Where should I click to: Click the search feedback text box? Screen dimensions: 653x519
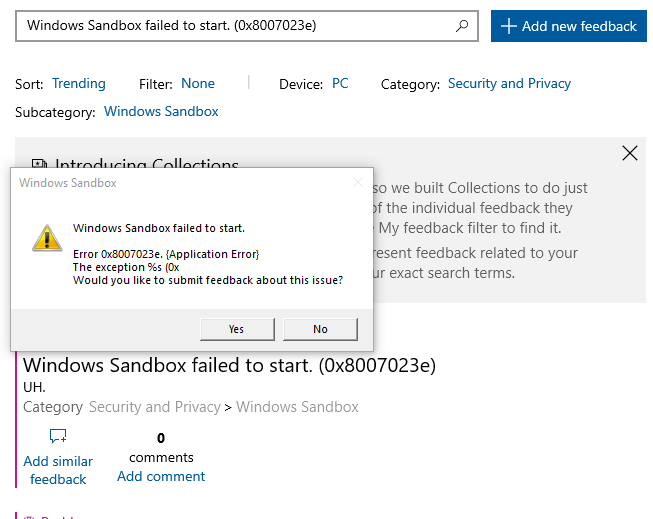(x=247, y=26)
